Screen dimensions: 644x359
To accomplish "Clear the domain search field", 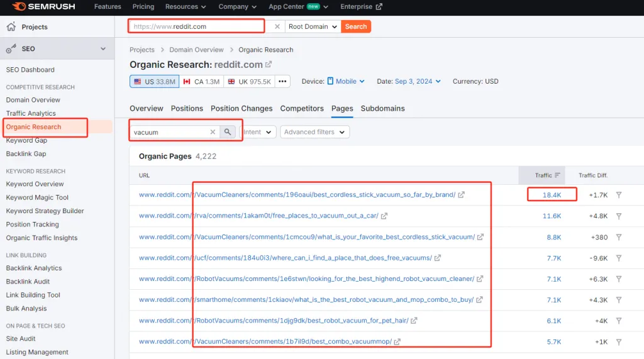I will click(x=277, y=26).
